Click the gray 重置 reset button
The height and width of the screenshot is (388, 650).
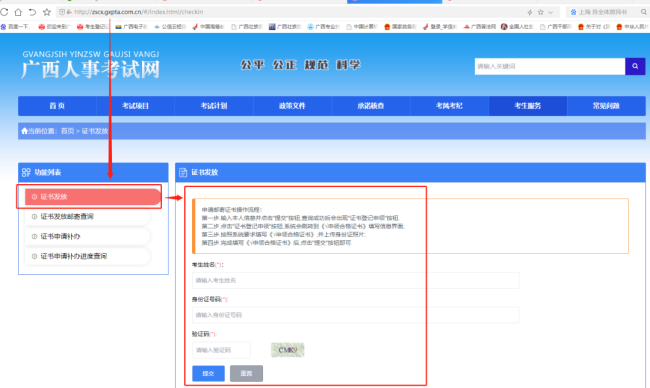246,373
